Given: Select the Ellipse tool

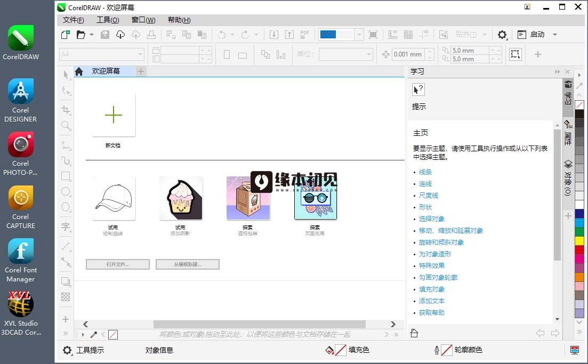Looking at the screenshot, I should tap(66, 191).
